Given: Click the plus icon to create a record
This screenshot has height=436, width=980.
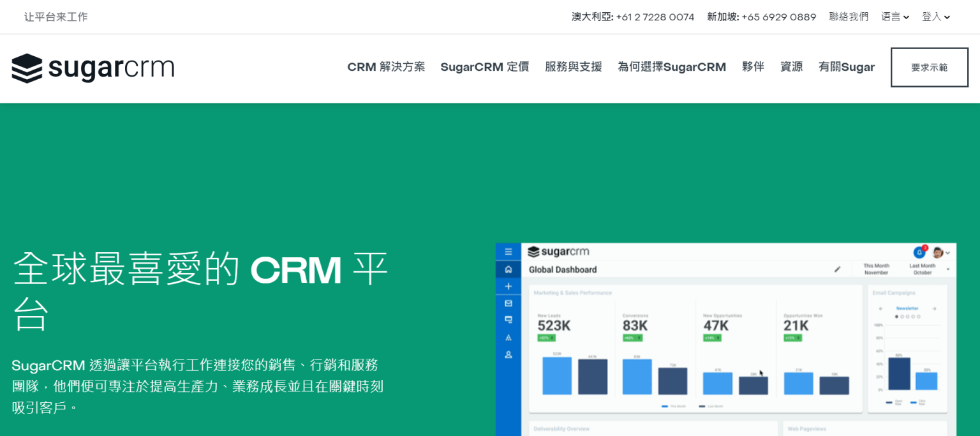Looking at the screenshot, I should [509, 286].
